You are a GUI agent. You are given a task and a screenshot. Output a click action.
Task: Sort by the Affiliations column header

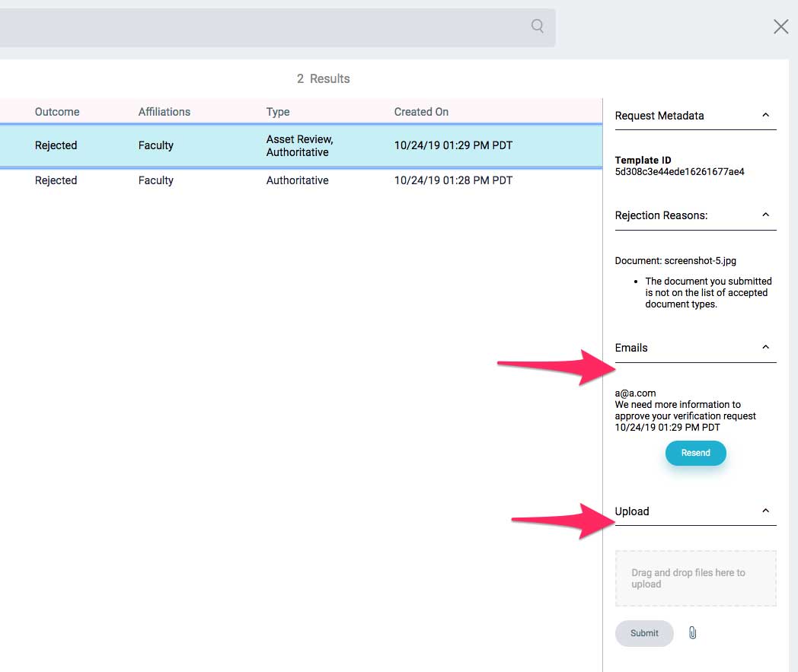[x=164, y=112]
